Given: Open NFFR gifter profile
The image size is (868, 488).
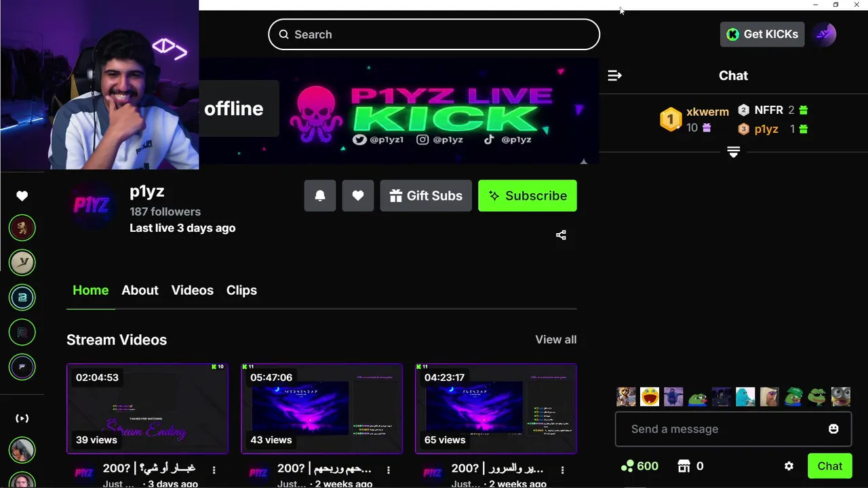Looking at the screenshot, I should (768, 110).
